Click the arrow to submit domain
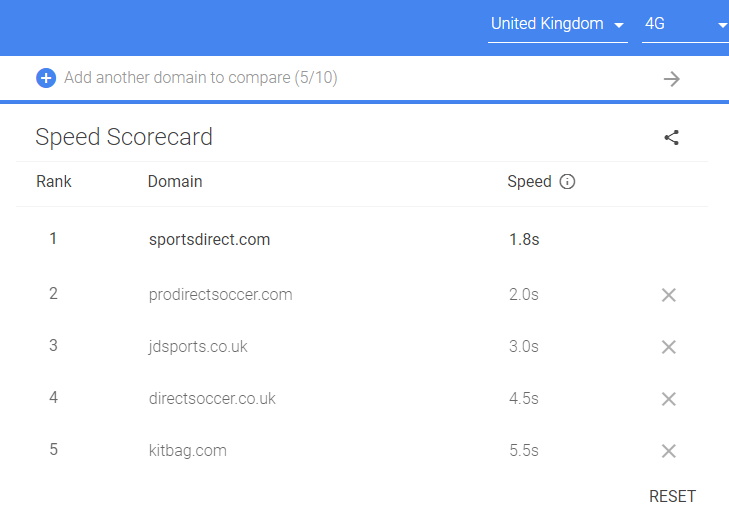Viewport: 729px width, 516px height. pos(671,79)
